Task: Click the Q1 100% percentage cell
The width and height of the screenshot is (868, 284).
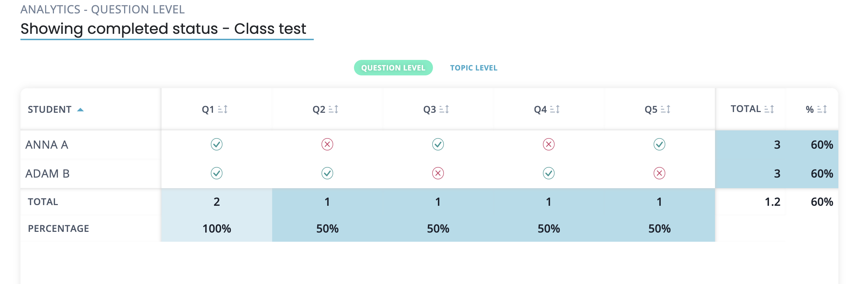Action: [216, 229]
